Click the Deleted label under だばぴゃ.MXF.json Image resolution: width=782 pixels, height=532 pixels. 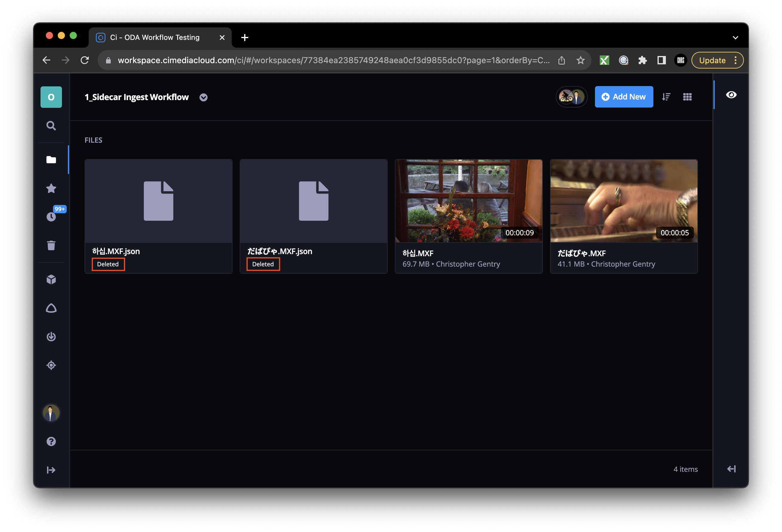pyautogui.click(x=263, y=264)
